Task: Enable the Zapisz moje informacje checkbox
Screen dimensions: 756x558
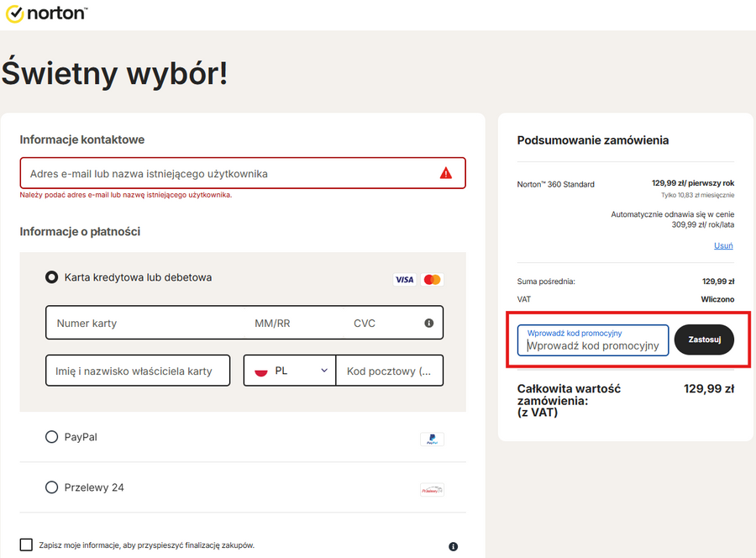Action: [27, 545]
